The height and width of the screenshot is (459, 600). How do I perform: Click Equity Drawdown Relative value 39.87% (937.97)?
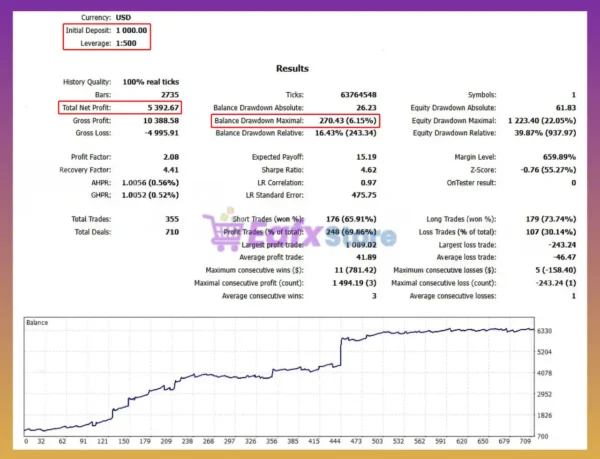[545, 133]
